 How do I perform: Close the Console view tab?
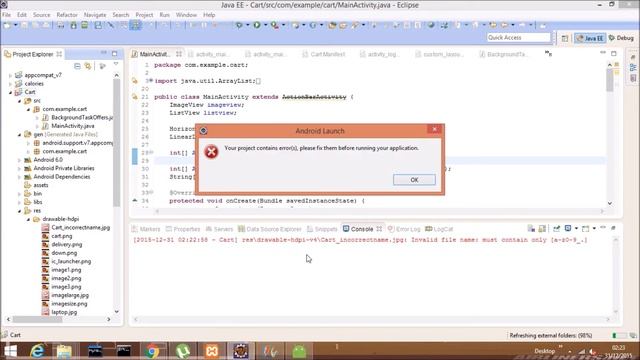tap(379, 229)
